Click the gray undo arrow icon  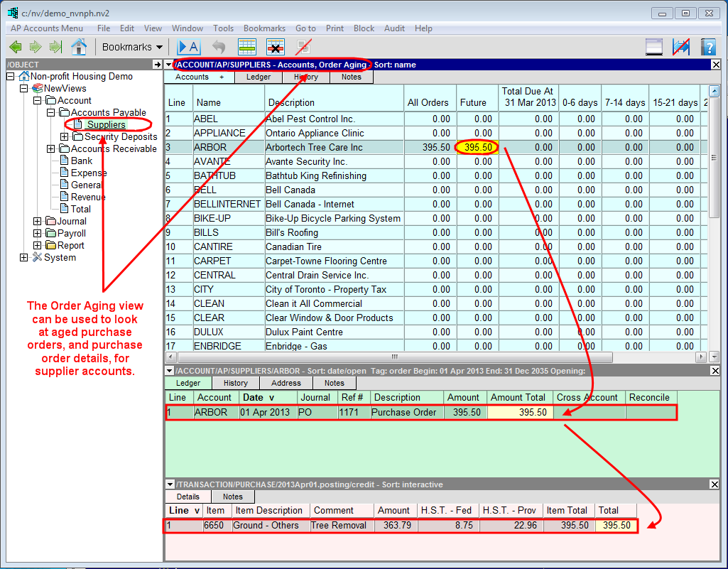pos(219,47)
